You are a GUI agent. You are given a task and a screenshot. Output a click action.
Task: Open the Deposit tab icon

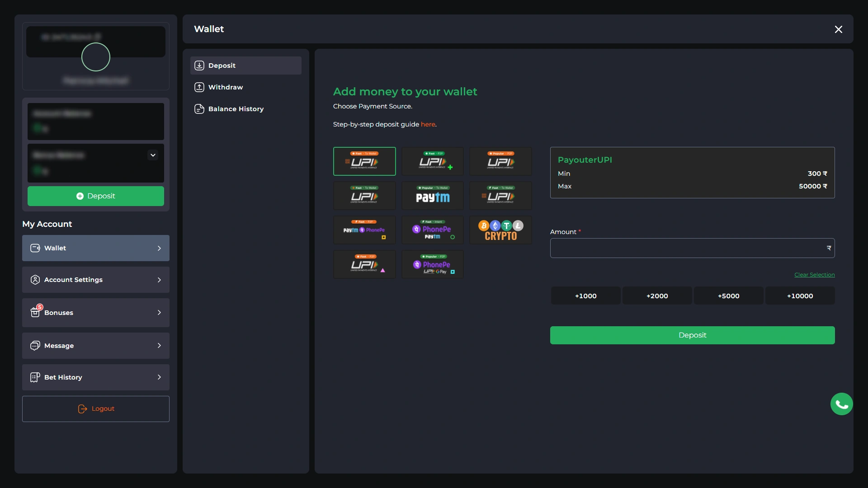(199, 66)
